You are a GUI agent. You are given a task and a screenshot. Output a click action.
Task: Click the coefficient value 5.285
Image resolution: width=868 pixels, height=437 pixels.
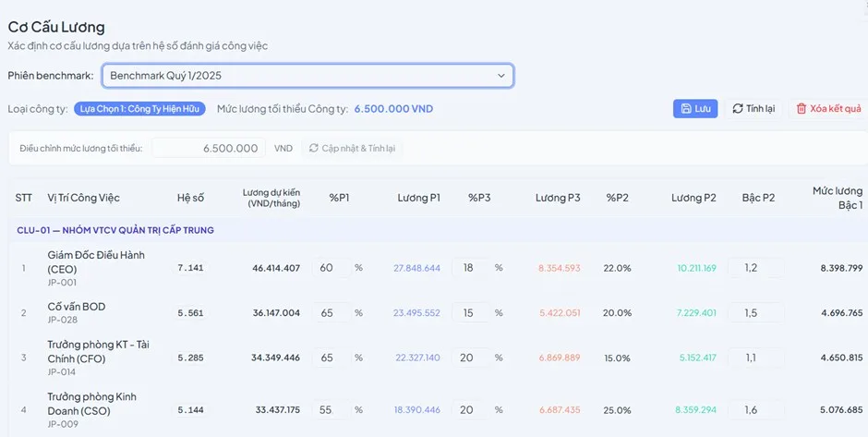(x=190, y=358)
